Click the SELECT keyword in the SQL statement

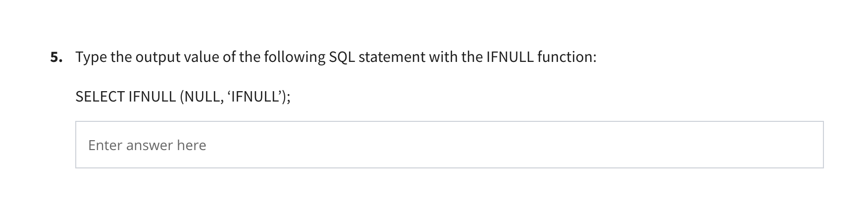click(100, 97)
